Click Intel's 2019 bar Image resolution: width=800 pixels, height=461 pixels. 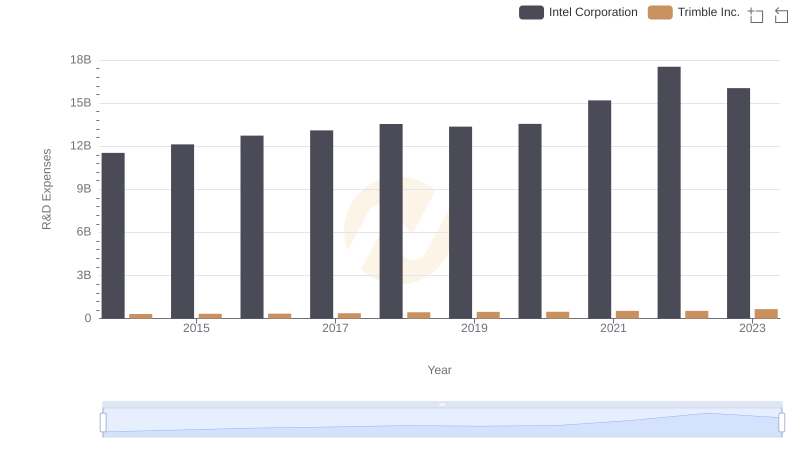click(x=460, y=222)
